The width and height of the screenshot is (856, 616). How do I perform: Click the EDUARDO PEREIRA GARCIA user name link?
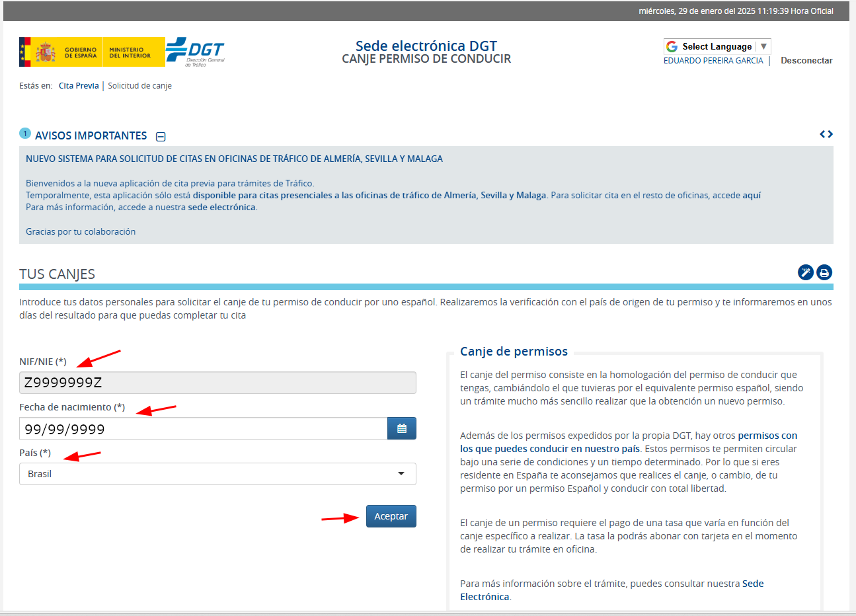click(713, 61)
